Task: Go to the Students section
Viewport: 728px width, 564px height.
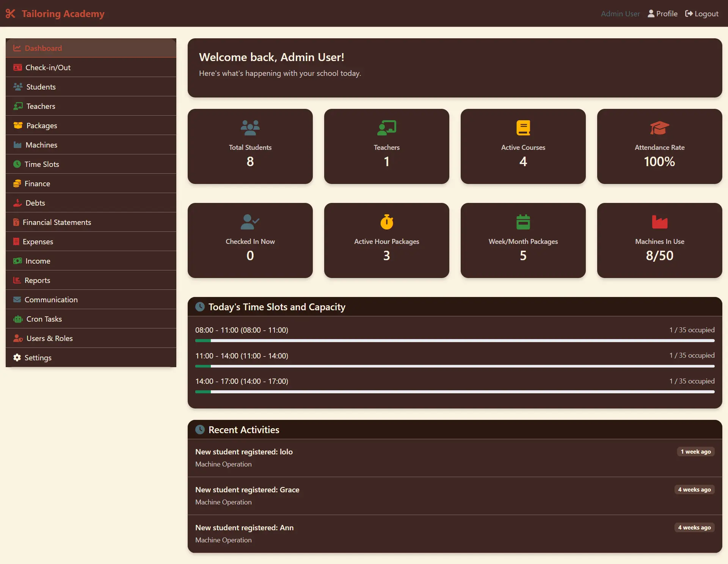Action: (x=91, y=87)
